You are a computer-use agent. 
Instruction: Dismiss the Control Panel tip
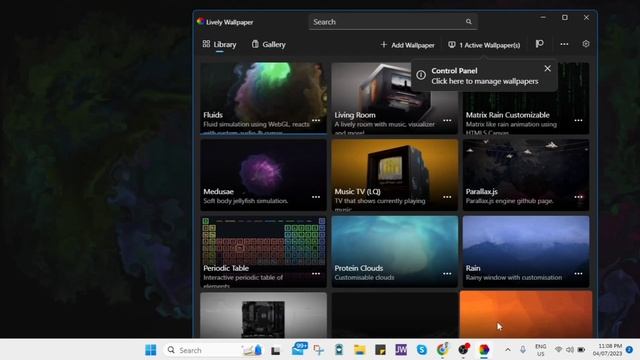pyautogui.click(x=547, y=69)
